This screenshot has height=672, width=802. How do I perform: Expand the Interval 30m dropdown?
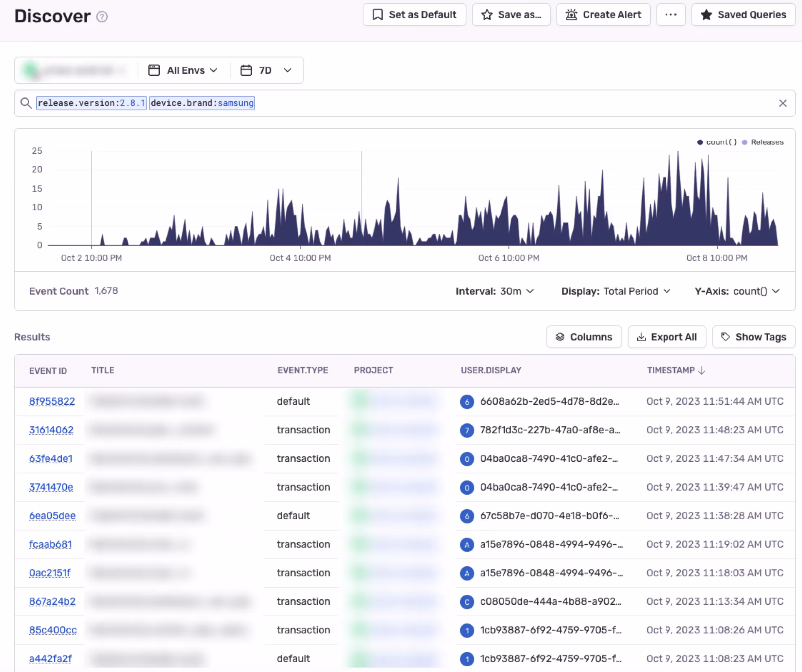pyautogui.click(x=495, y=291)
